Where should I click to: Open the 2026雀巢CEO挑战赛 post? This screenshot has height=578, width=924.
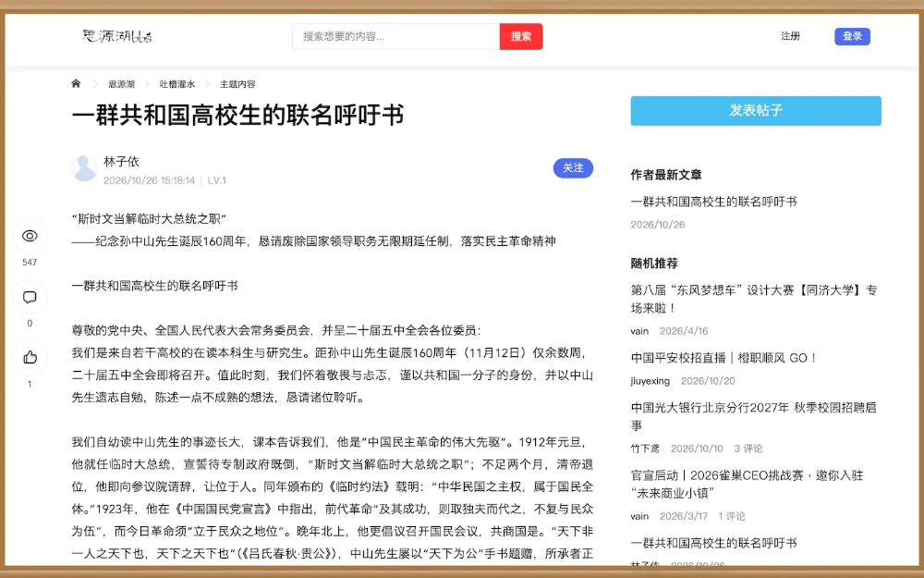point(747,485)
